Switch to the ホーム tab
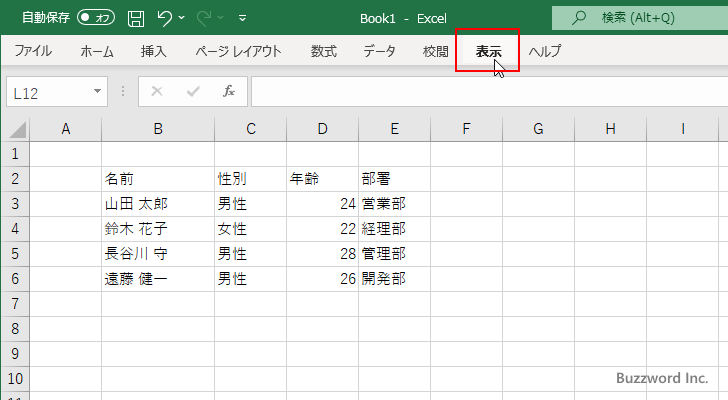The width and height of the screenshot is (728, 400). coord(97,51)
